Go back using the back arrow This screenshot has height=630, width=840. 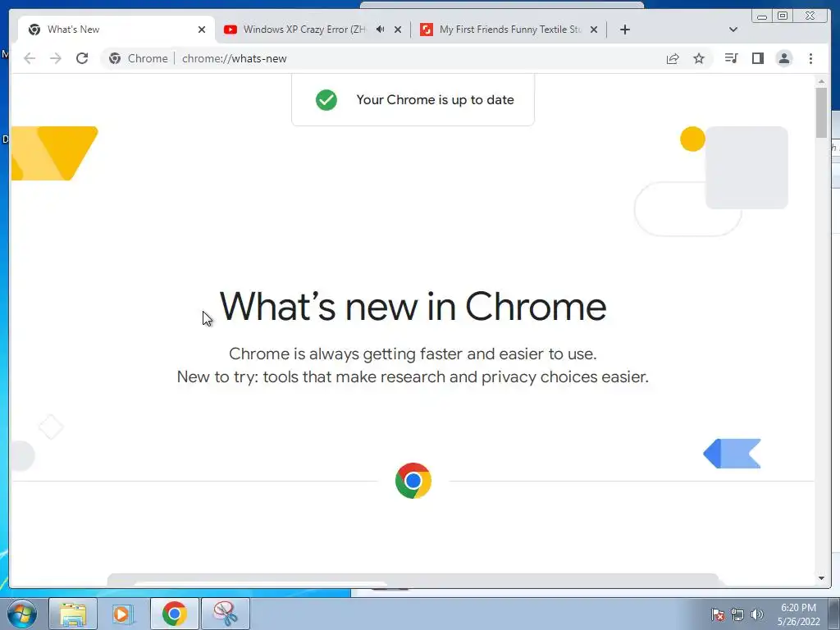[30, 58]
